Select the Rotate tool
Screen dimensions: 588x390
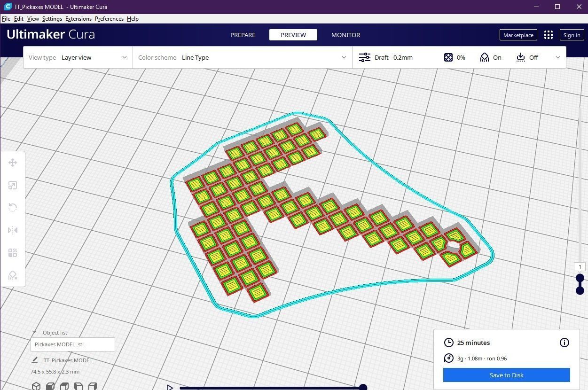pyautogui.click(x=13, y=208)
